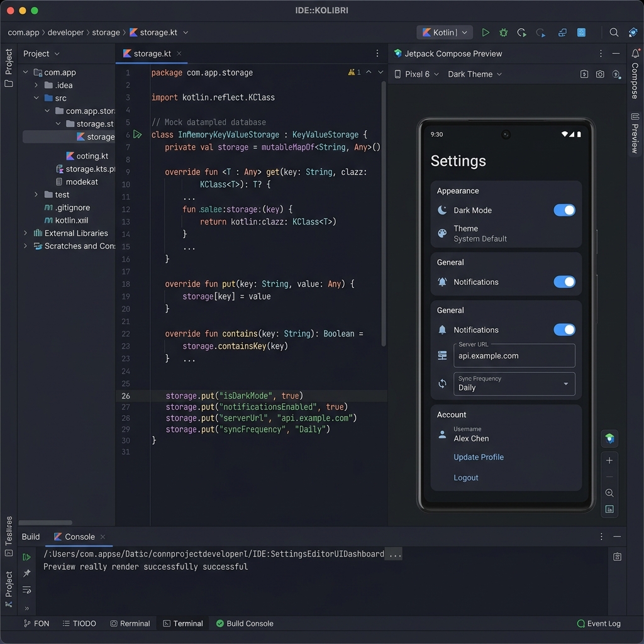Click the profiler run icon in toolbar
This screenshot has width=644, height=644.
click(x=540, y=33)
